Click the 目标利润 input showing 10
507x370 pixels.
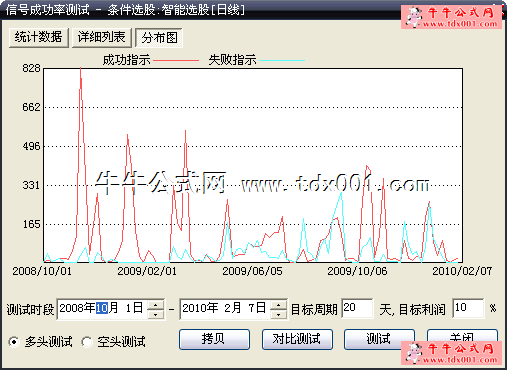(468, 308)
